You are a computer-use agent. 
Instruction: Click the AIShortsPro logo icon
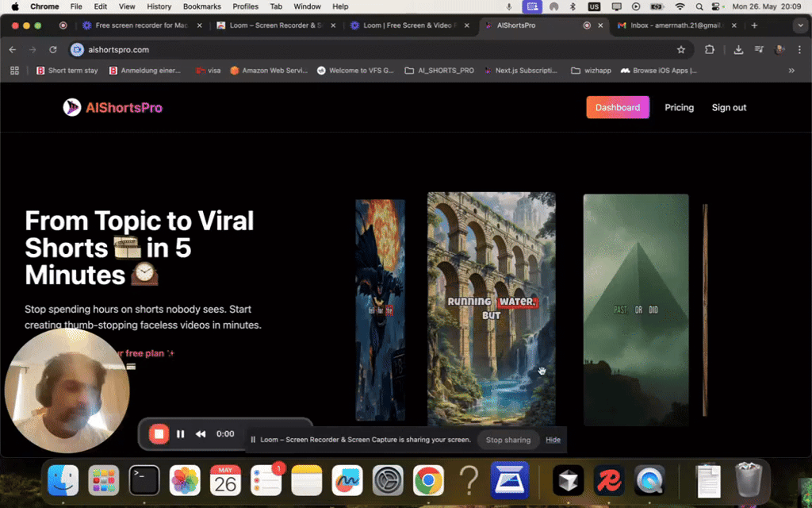tap(72, 107)
